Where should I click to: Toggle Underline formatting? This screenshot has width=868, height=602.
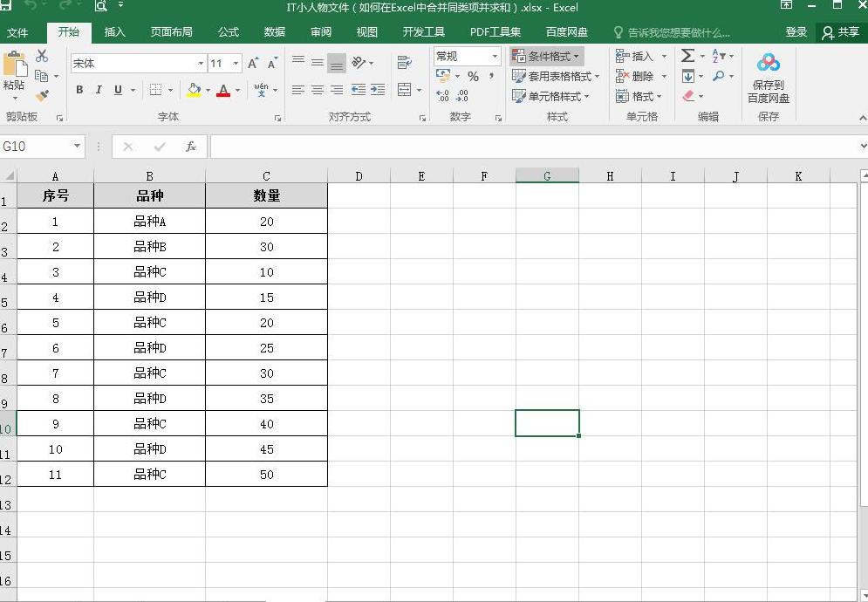coord(118,90)
